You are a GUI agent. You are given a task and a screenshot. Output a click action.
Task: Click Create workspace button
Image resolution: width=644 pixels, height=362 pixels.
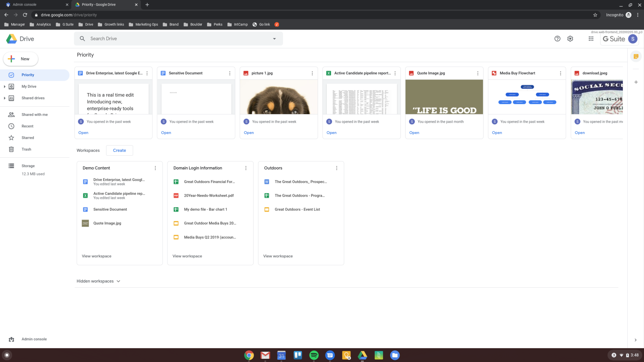point(119,151)
